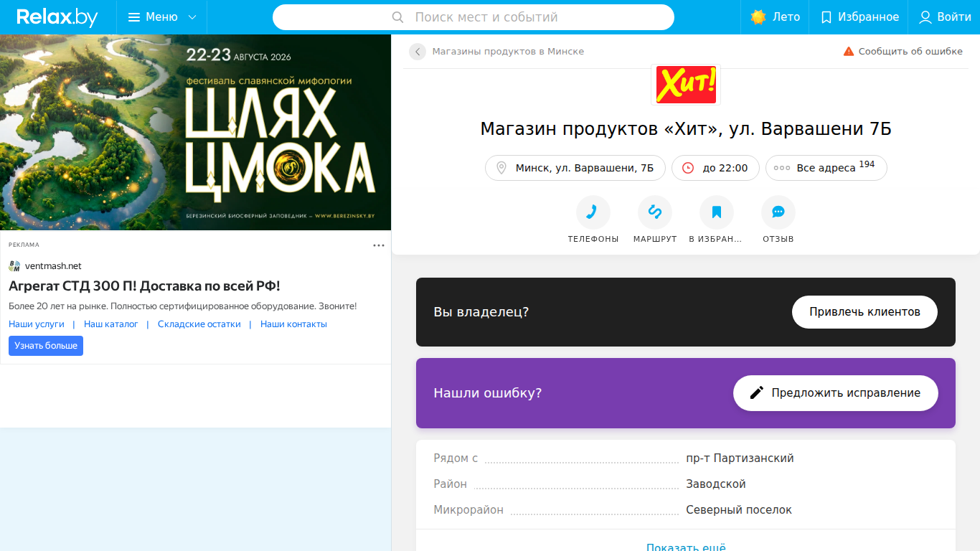
Task: Click Узнать больше ad button
Action: coord(46,346)
